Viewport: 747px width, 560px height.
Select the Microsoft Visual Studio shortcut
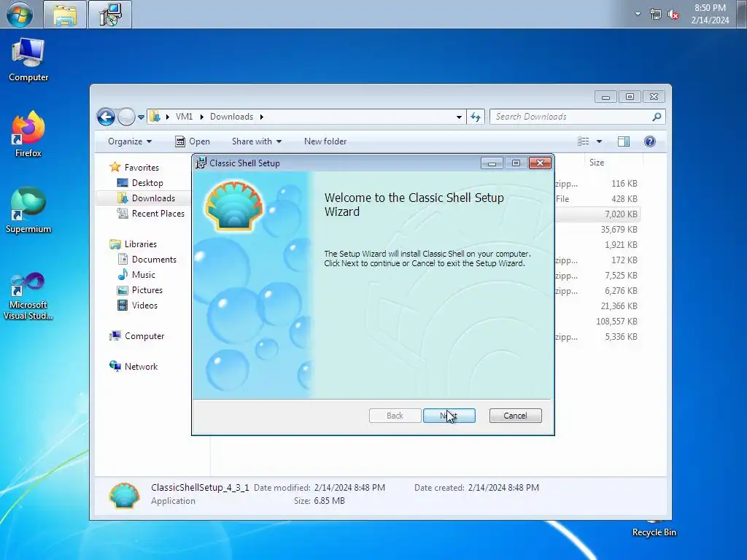[x=28, y=296]
